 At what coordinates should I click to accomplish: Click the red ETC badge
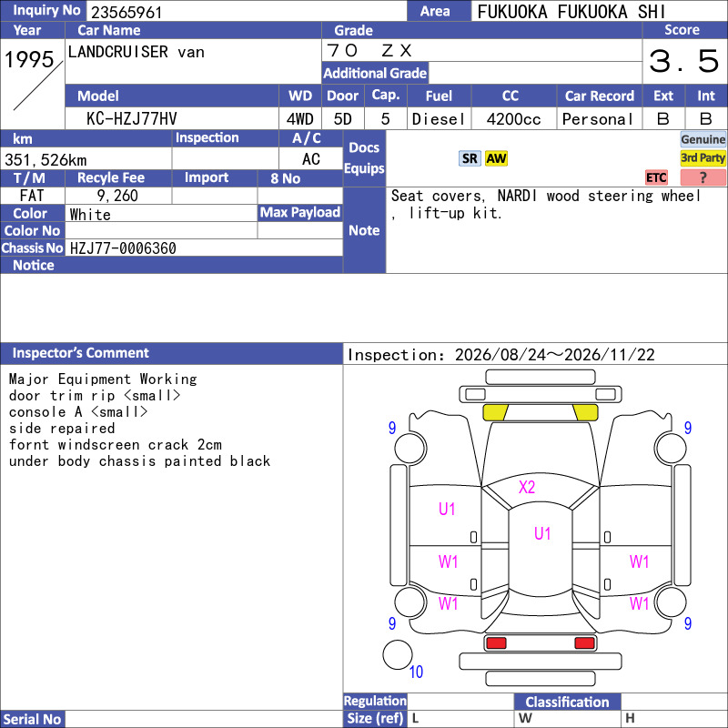656,177
